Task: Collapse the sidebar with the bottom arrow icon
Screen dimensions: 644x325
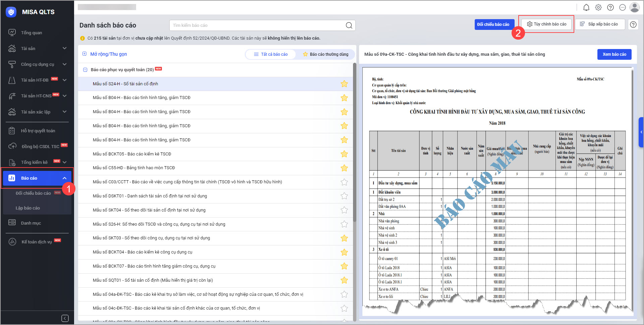Action: (x=65, y=318)
